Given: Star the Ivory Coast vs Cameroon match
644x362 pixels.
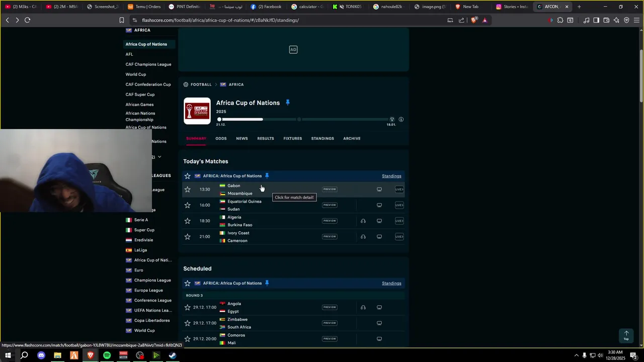Looking at the screenshot, I should (x=188, y=236).
